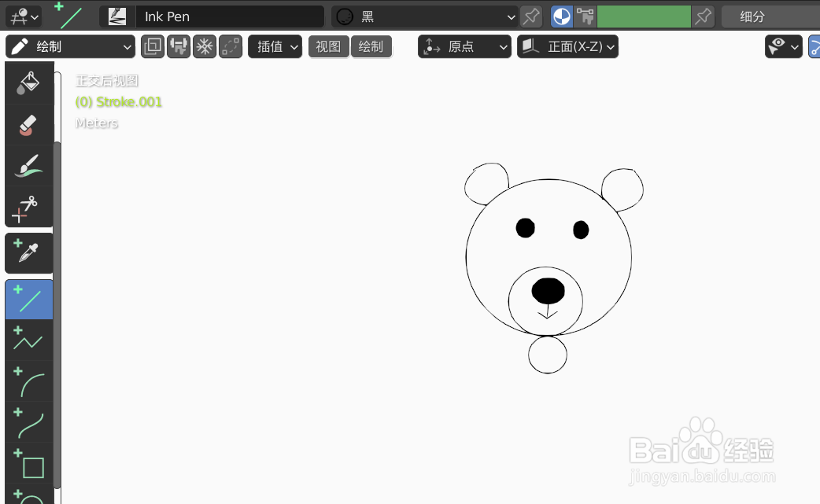Open the 原点 stroke placement dropdown
Screen dimensions: 820x504
tap(464, 46)
